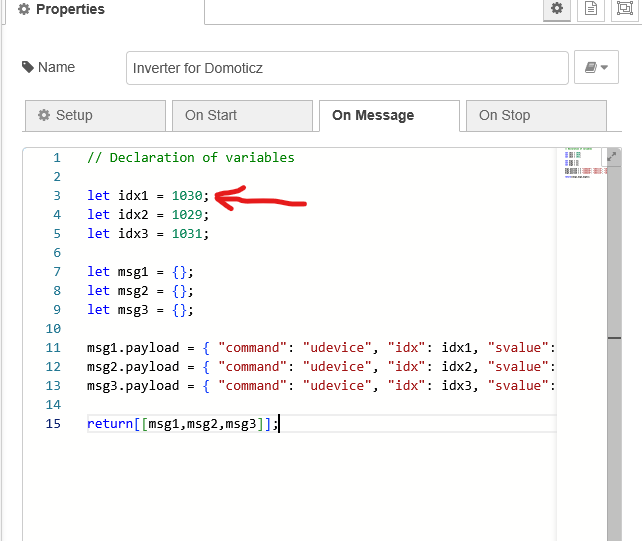This screenshot has width=642, height=541.
Task: Open the library book dropdown
Action: click(x=596, y=68)
